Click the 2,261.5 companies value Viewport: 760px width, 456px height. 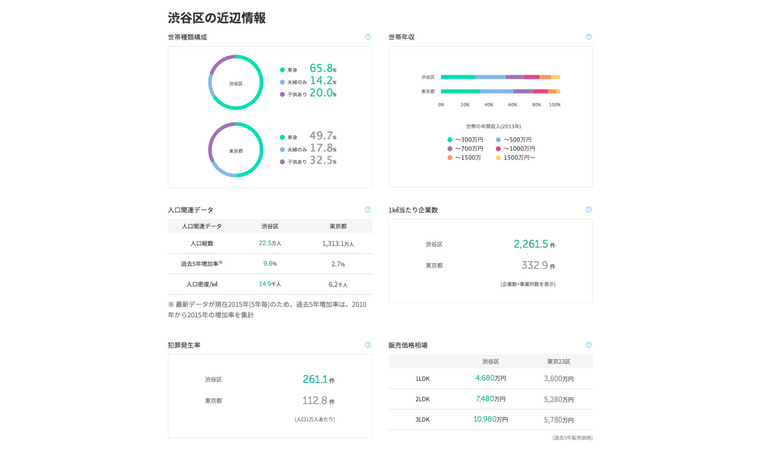point(531,244)
